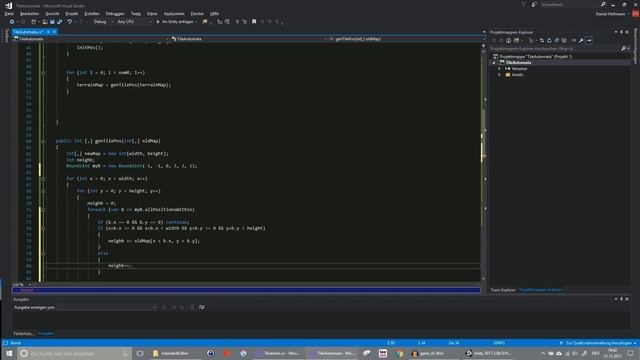Open the Analysieren menu
This screenshot has width=640, height=360.
tap(174, 13)
